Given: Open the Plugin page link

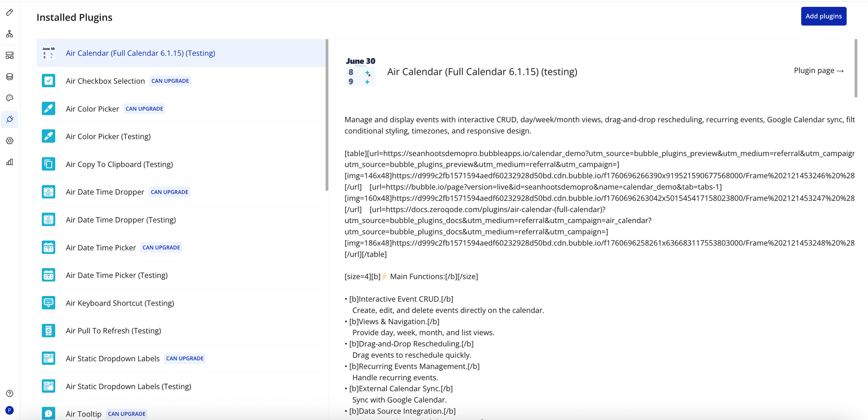Looking at the screenshot, I should [x=819, y=70].
